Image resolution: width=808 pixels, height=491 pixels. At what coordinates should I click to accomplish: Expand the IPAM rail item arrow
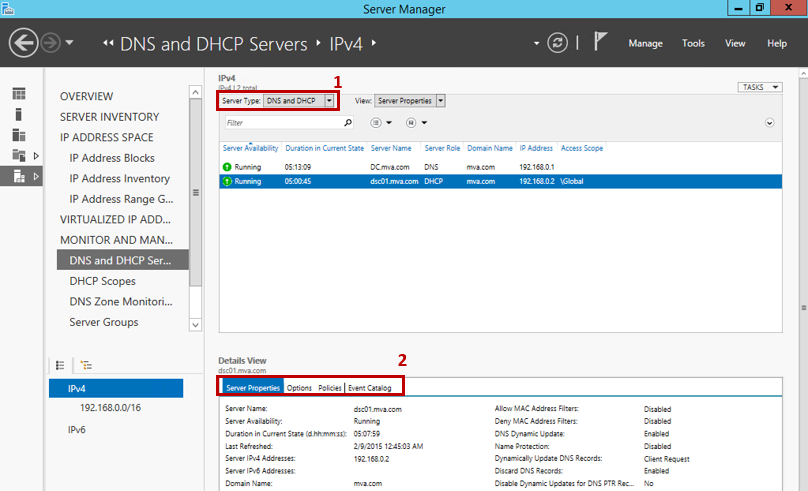(36, 176)
